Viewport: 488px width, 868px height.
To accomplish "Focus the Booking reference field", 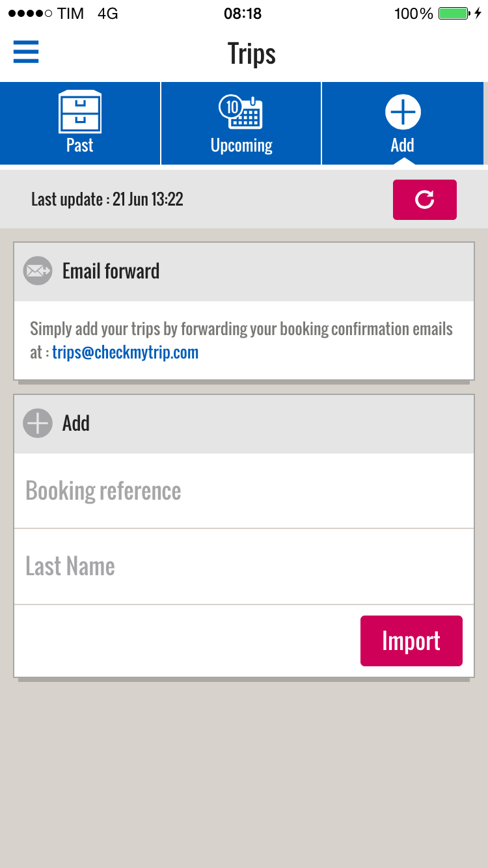I will (x=244, y=491).
